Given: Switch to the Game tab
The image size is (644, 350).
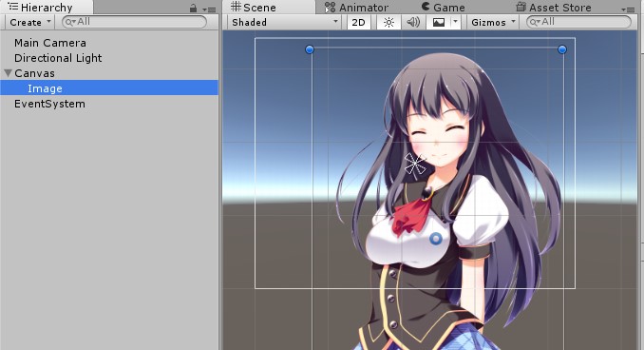Looking at the screenshot, I should click(444, 8).
